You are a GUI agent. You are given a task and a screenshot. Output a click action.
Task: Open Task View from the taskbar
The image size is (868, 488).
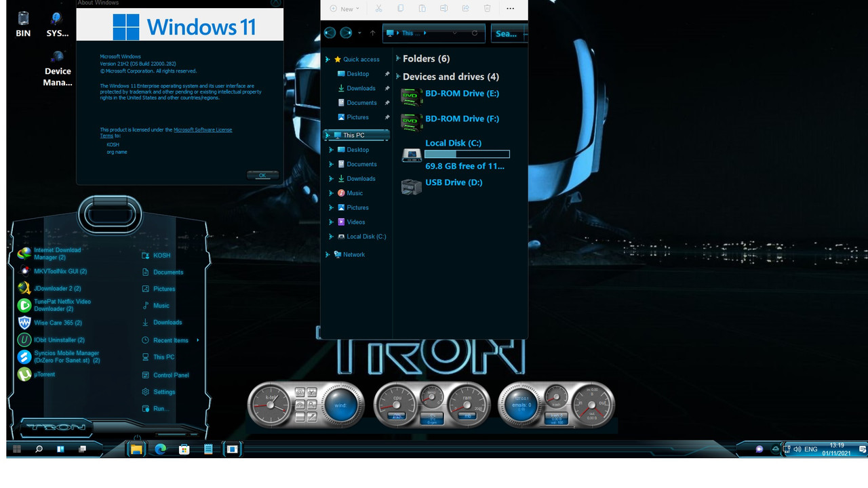(82, 449)
